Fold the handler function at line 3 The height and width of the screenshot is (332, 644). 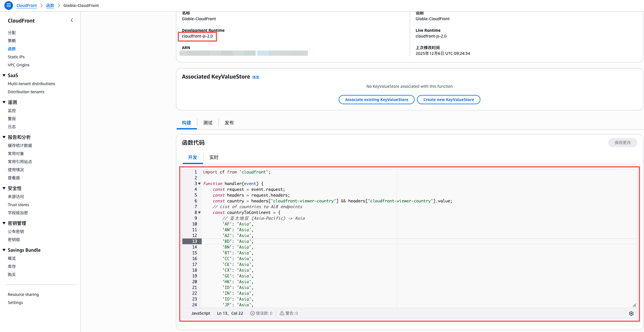(x=199, y=184)
